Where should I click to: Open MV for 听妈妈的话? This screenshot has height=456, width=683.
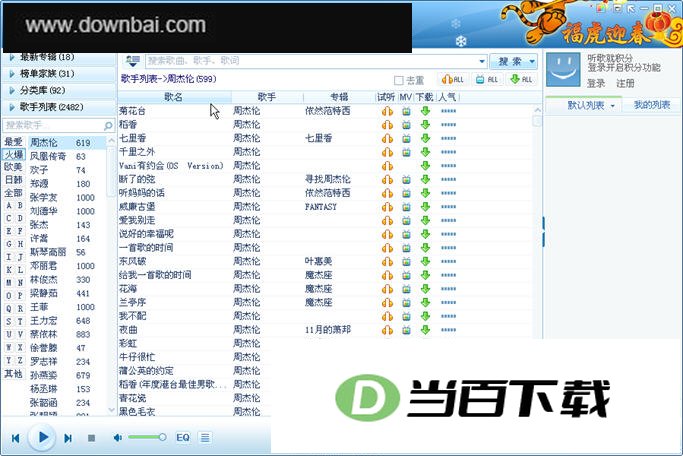406,193
